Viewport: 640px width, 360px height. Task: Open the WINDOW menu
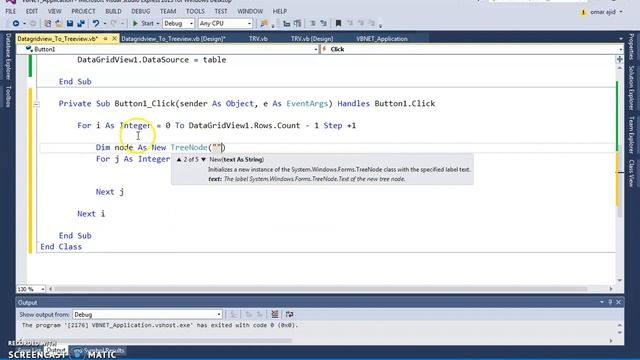[250, 11]
